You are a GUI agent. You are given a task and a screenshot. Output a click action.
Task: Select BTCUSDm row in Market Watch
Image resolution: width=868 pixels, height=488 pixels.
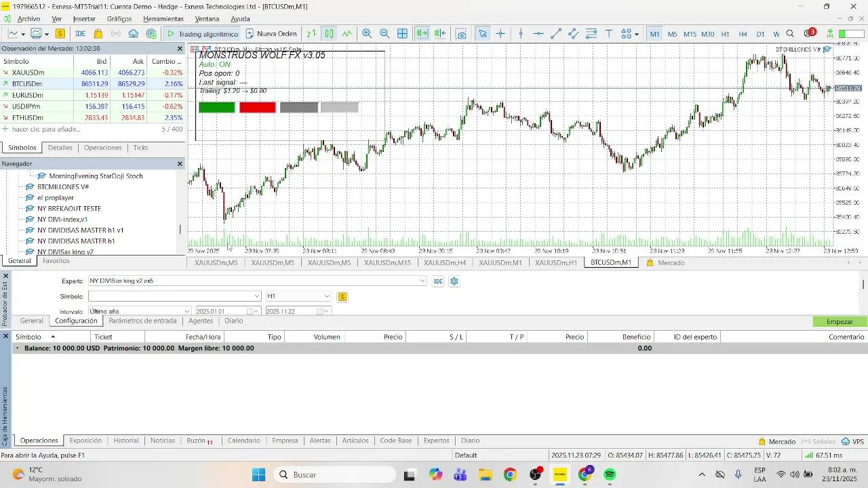[92, 84]
